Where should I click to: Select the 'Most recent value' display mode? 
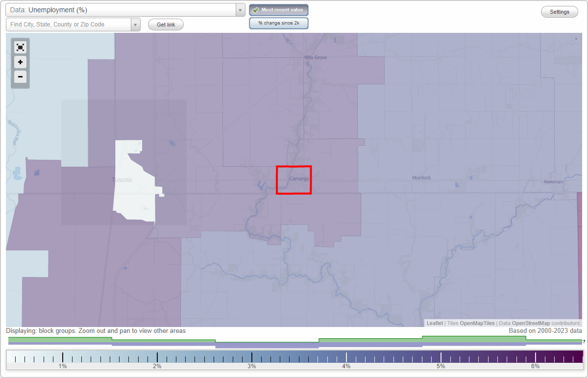click(x=278, y=9)
